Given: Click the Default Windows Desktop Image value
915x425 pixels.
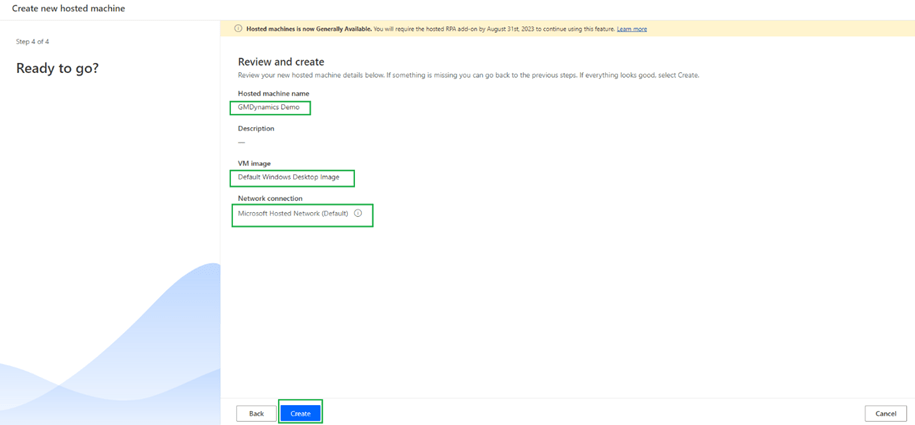Looking at the screenshot, I should pos(288,177).
